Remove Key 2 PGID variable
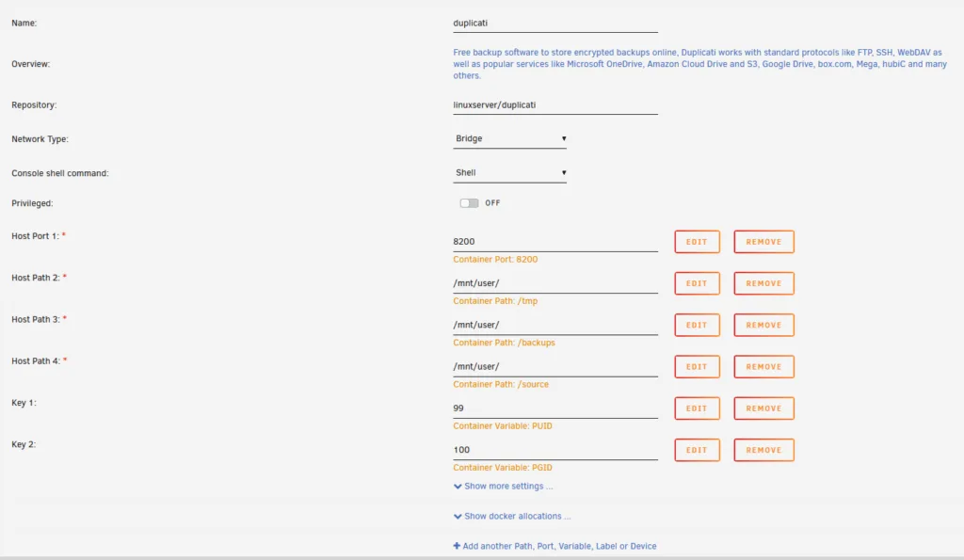964x560 pixels. (x=763, y=451)
